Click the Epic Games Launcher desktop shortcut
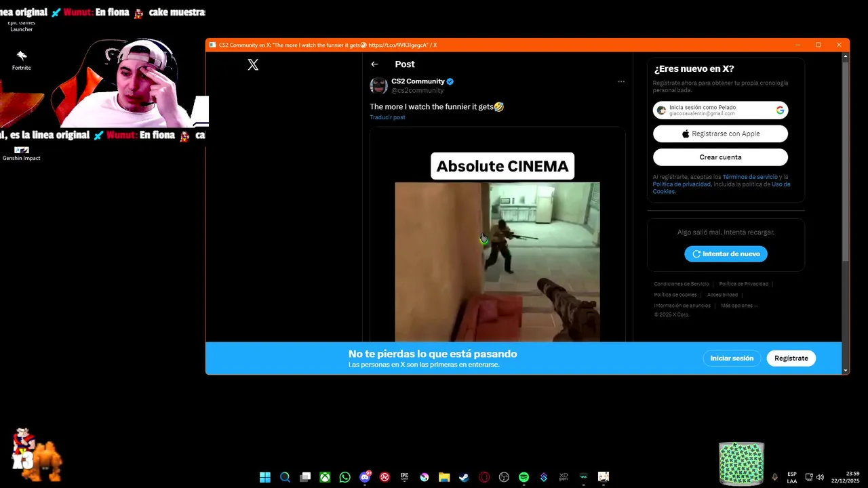868x488 pixels. 21,26
